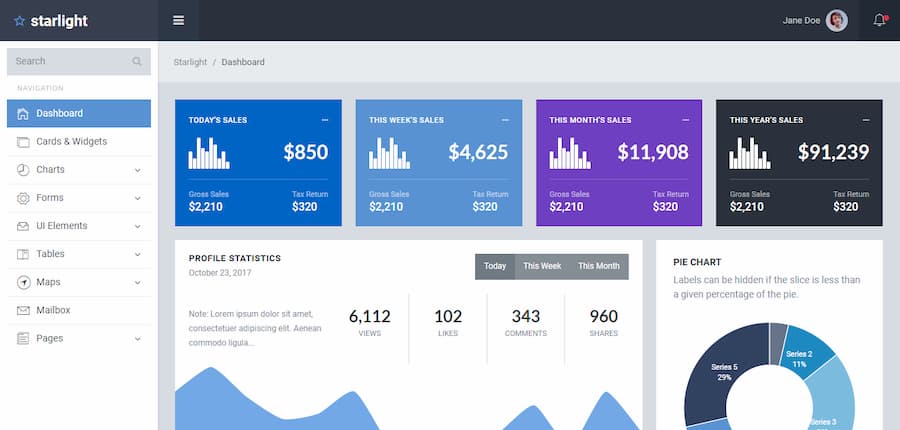Screen dimensions: 900x430
Task: Open the notifications bell icon
Action: pyautogui.click(x=879, y=20)
